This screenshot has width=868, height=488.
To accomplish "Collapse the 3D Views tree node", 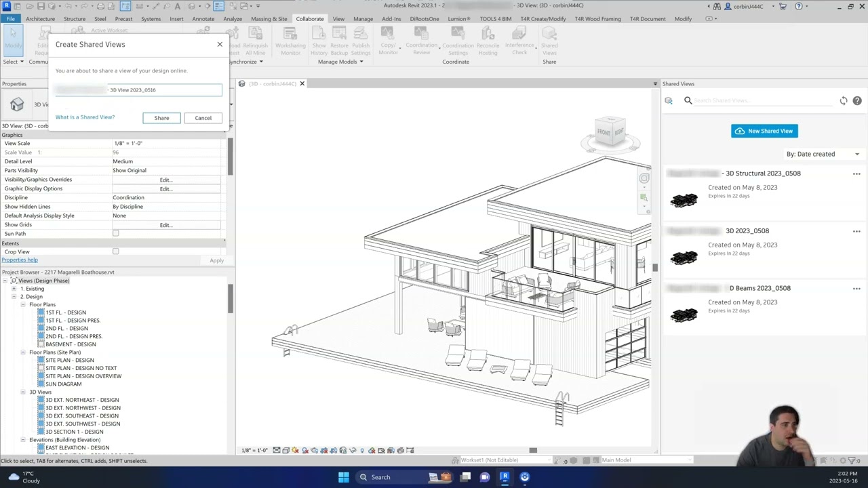I will [x=22, y=392].
